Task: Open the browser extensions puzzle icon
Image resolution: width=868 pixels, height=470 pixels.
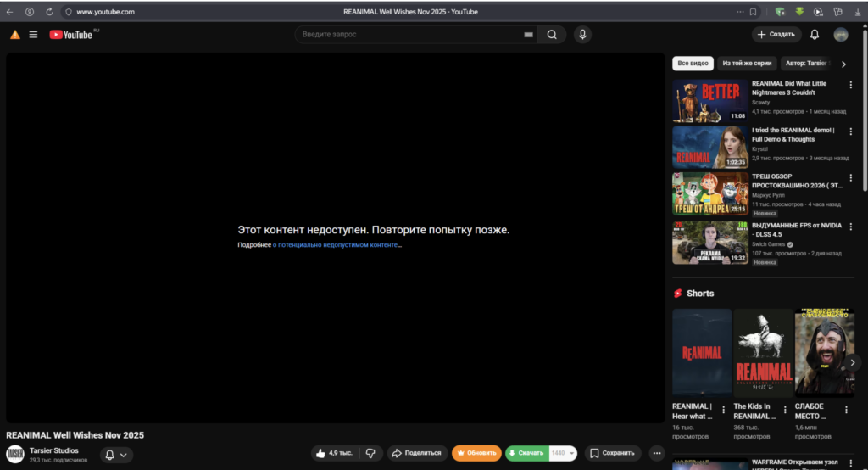Action: 838,12
